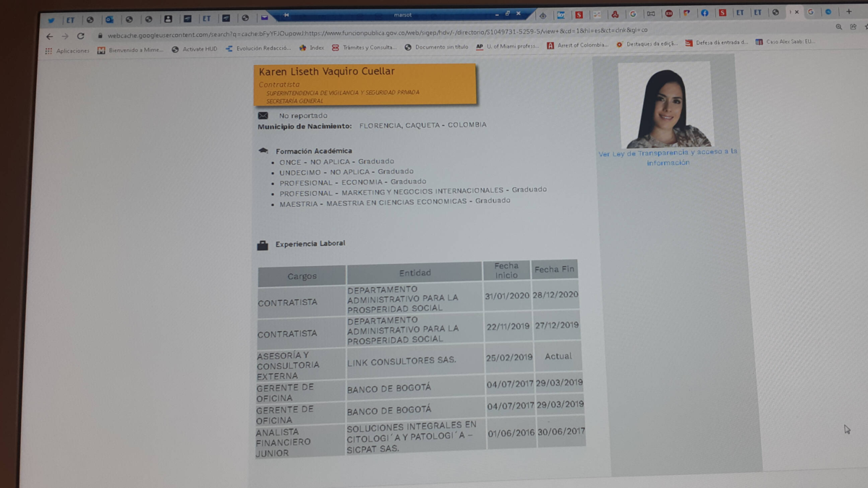Image resolution: width=868 pixels, height=488 pixels.
Task: Switch to the Facebook browser tab
Action: click(x=704, y=13)
